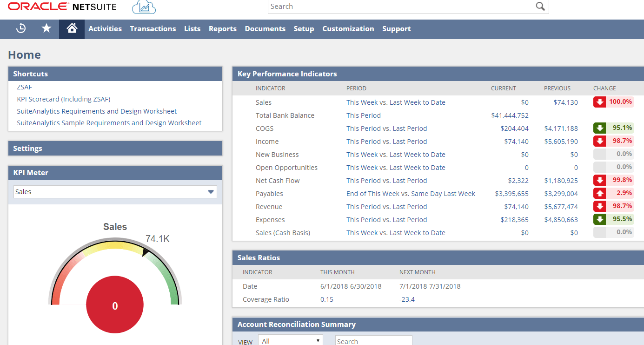Open the ZSAF shortcut
Image resolution: width=644 pixels, height=345 pixels.
(24, 87)
